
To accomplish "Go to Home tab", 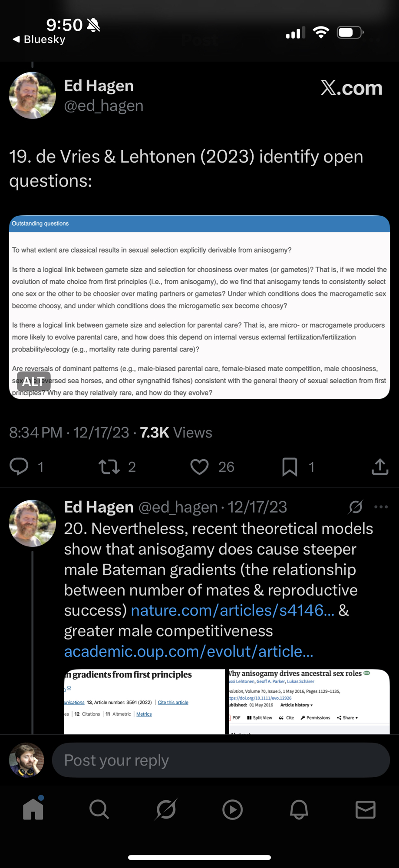I will (33, 809).
